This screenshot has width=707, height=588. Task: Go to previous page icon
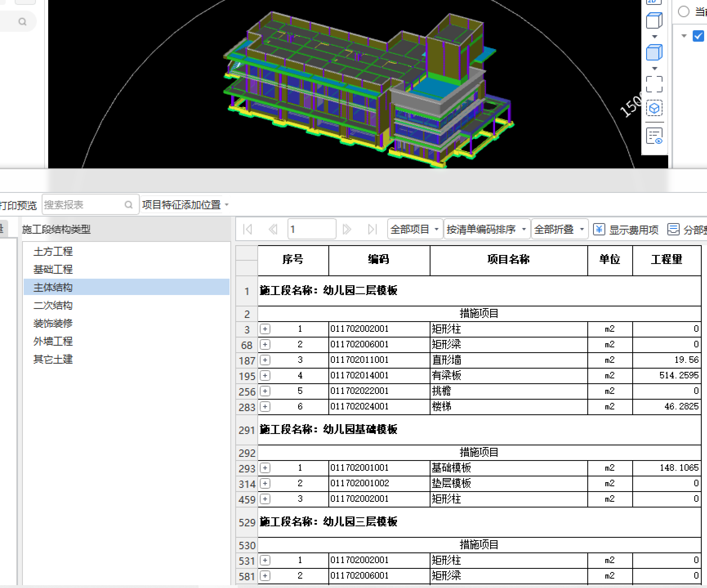coord(273,229)
